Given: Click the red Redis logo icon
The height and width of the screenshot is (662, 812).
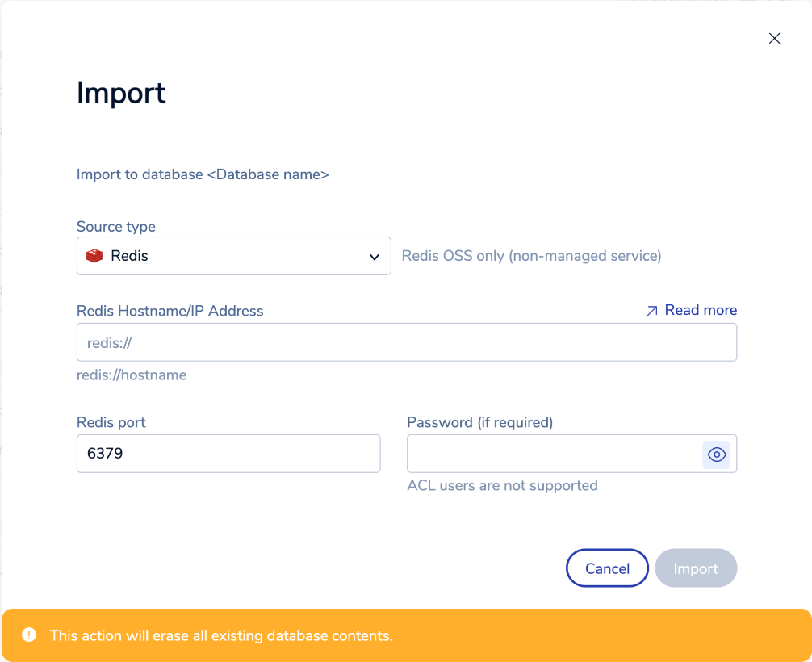Looking at the screenshot, I should pos(94,256).
